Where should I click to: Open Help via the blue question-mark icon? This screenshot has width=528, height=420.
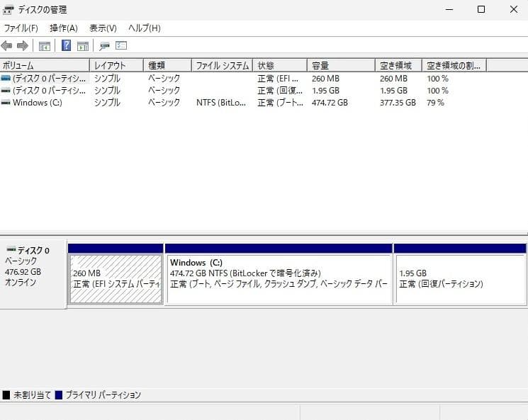pos(67,45)
